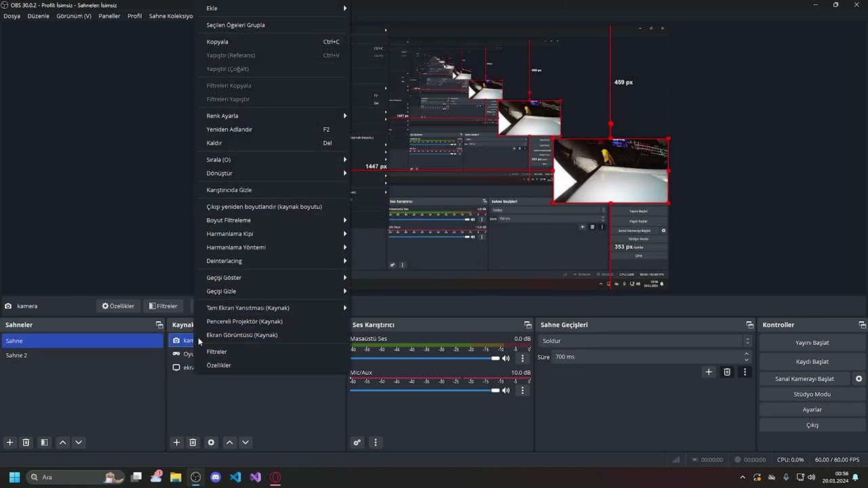868x488 pixels.
Task: Open advanced audio properties gears icon
Action: pos(357,443)
